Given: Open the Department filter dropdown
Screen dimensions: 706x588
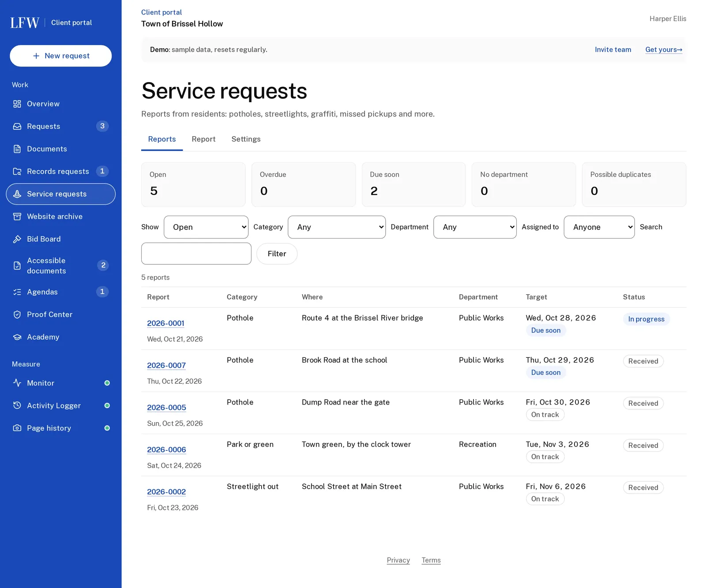Looking at the screenshot, I should tap(475, 227).
